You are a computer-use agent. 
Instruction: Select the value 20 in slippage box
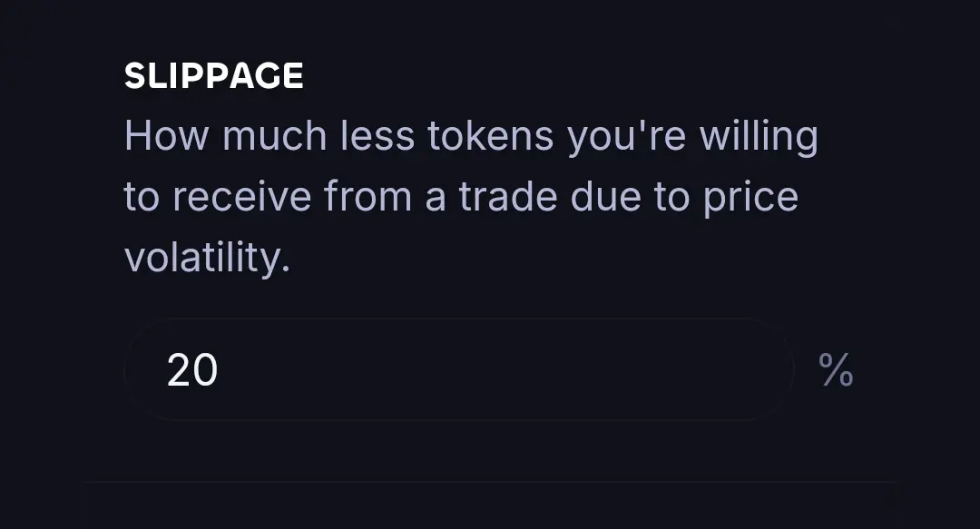191,370
